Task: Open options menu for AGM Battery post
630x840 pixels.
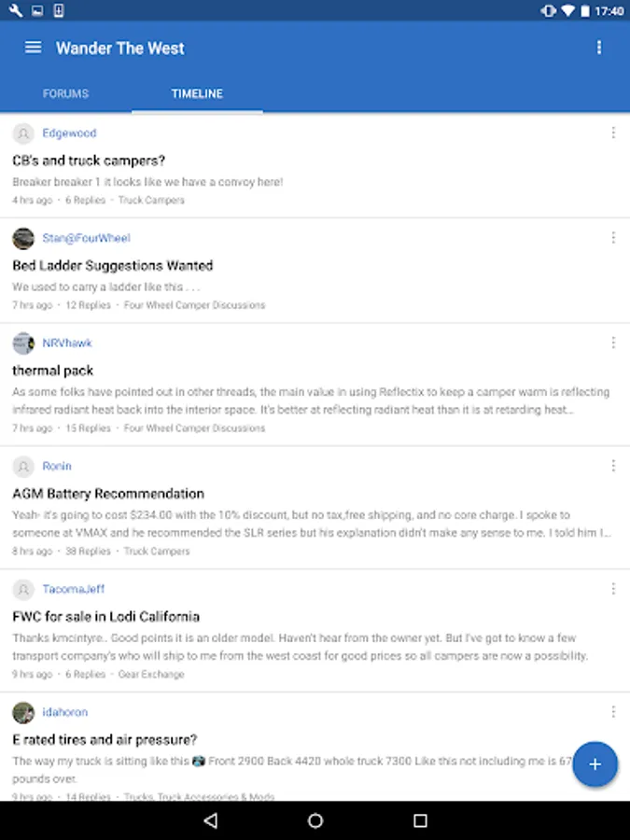Action: click(613, 466)
